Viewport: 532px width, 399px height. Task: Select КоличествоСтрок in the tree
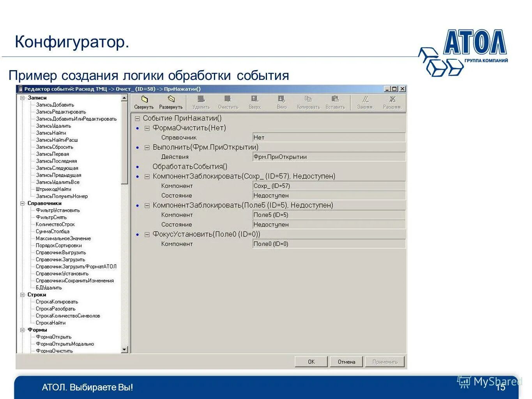point(55,224)
